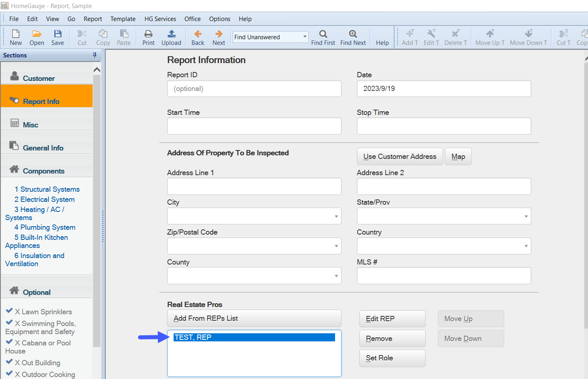Advance with the Next arrow icon
Viewport: 588px width, 379px height.
pos(219,34)
